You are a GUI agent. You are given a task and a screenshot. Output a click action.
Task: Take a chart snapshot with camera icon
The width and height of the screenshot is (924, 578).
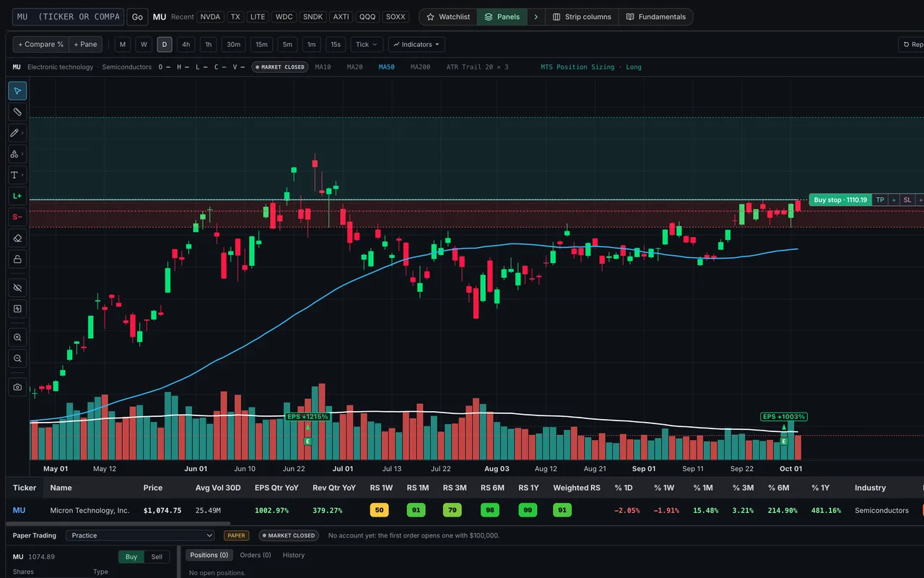coord(17,387)
